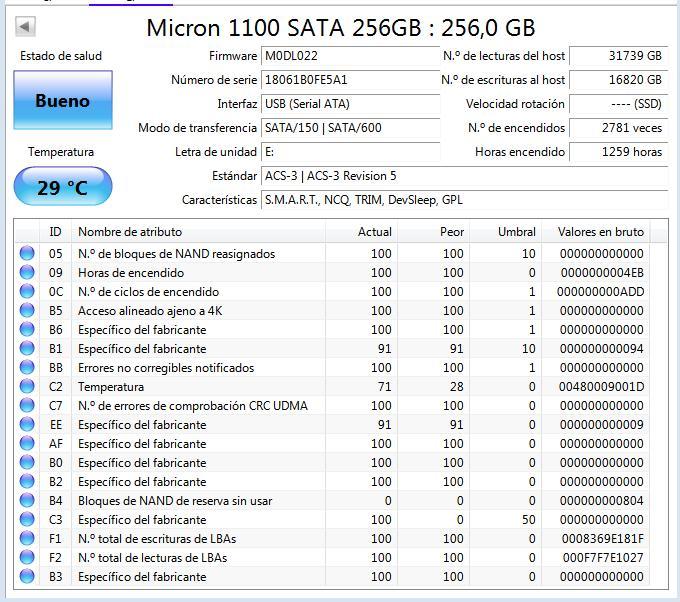Click the Bueno health status button
The width and height of the screenshot is (680, 602).
tap(63, 100)
